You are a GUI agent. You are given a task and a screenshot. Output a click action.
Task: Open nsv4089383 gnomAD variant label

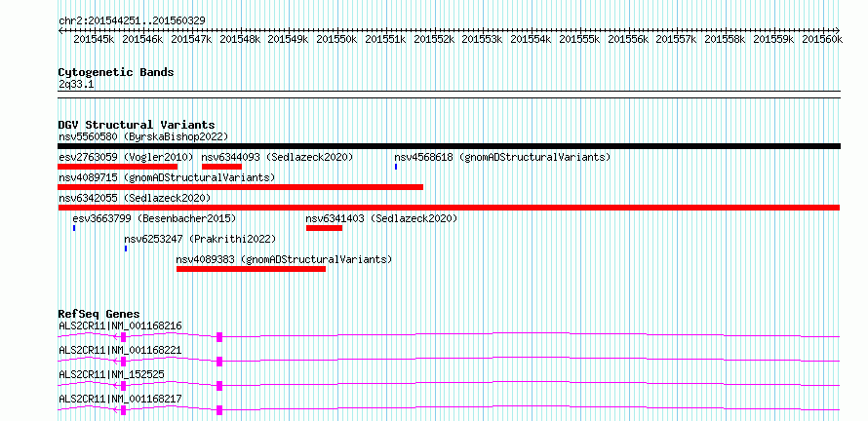[284, 259]
